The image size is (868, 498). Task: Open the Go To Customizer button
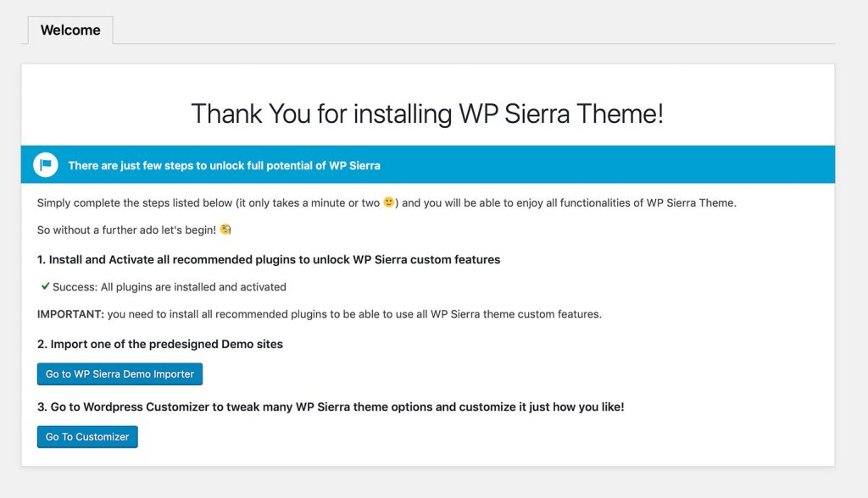(87, 436)
